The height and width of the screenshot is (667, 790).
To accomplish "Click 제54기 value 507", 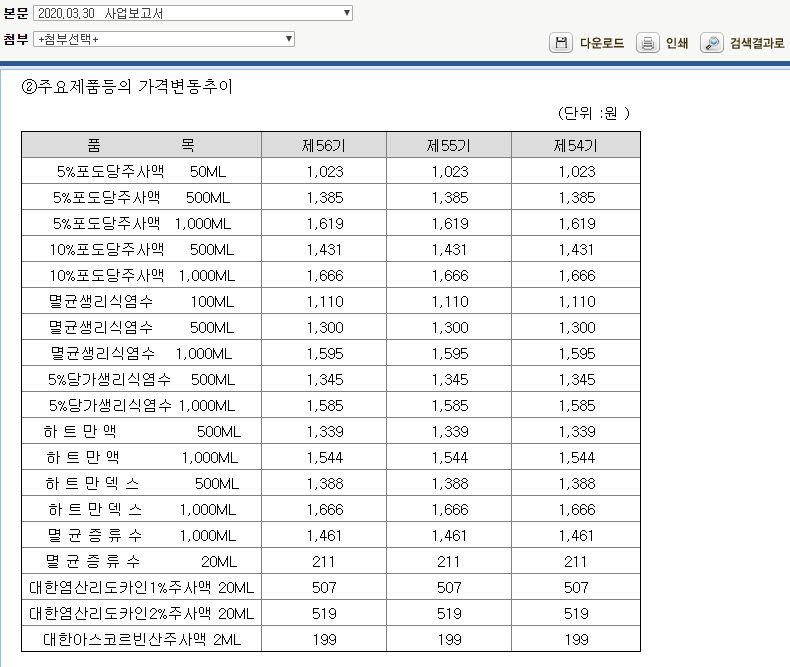I will [x=576, y=588].
